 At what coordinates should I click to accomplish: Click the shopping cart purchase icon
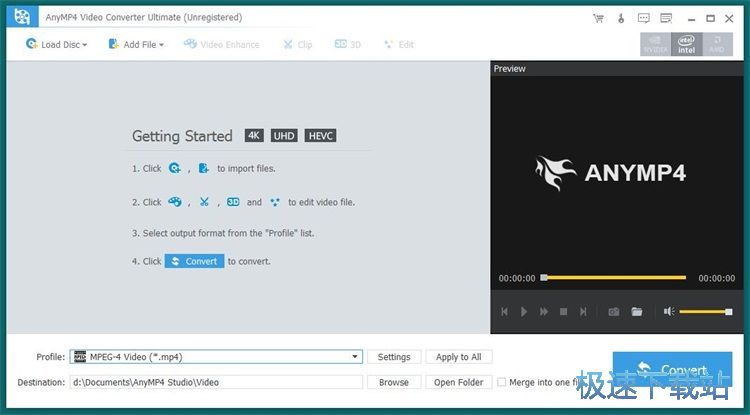pos(598,19)
